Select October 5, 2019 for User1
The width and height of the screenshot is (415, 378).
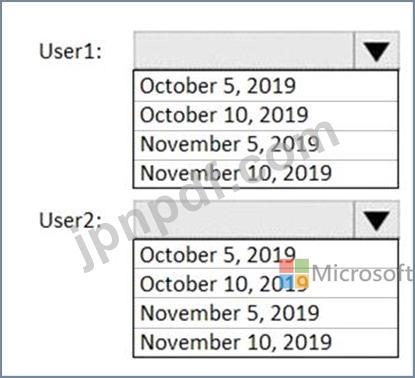(266, 86)
